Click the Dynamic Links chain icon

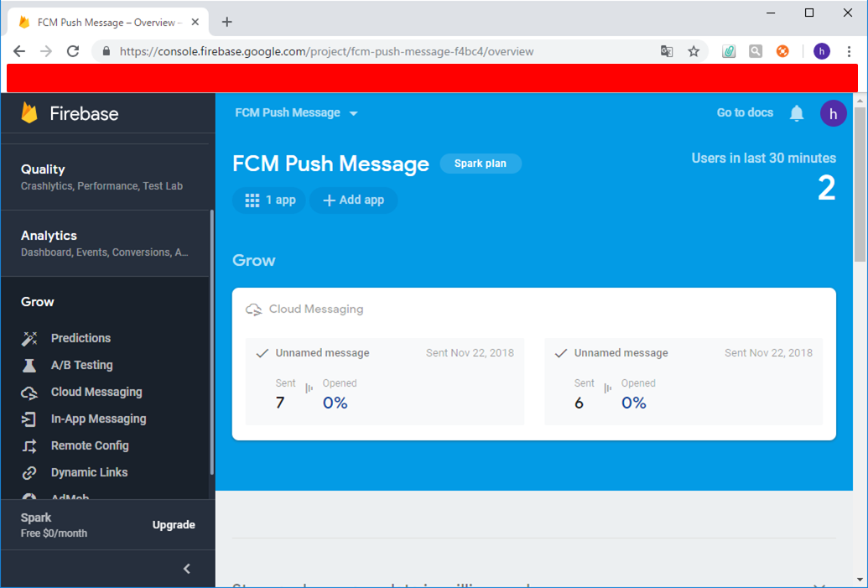pos(29,473)
